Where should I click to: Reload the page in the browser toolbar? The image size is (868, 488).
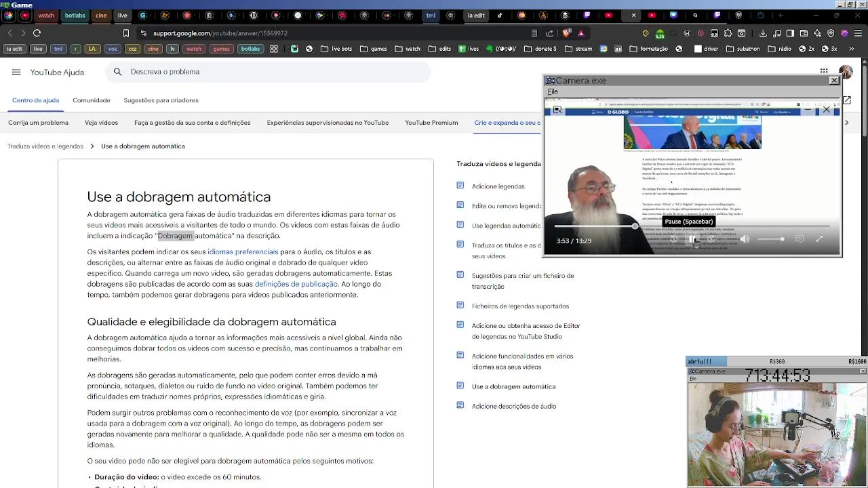(37, 33)
